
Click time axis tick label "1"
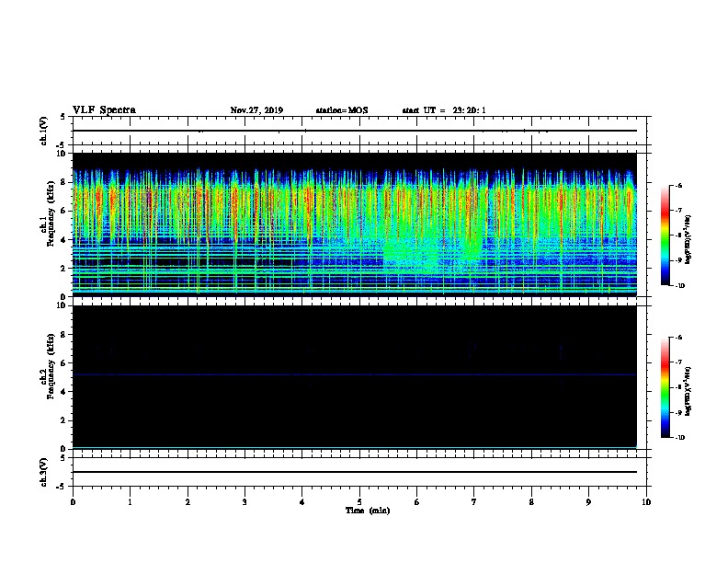pos(130,502)
